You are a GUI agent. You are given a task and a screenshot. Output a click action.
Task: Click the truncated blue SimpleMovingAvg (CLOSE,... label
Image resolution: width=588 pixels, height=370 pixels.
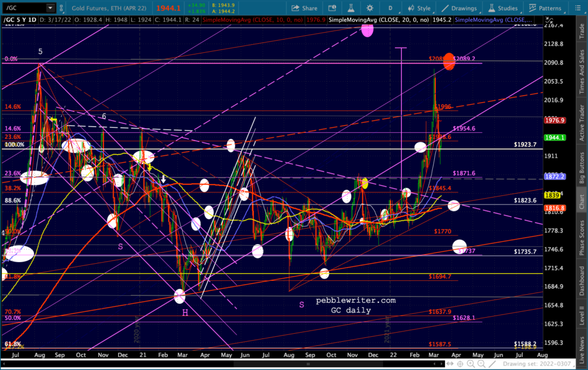click(x=493, y=20)
